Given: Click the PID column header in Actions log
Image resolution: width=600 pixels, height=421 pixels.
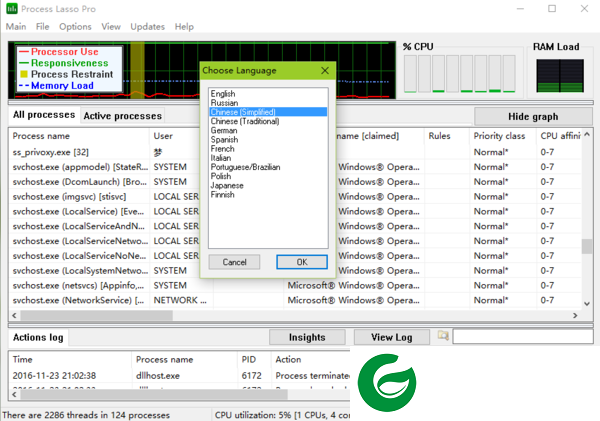Looking at the screenshot, I should [x=254, y=359].
